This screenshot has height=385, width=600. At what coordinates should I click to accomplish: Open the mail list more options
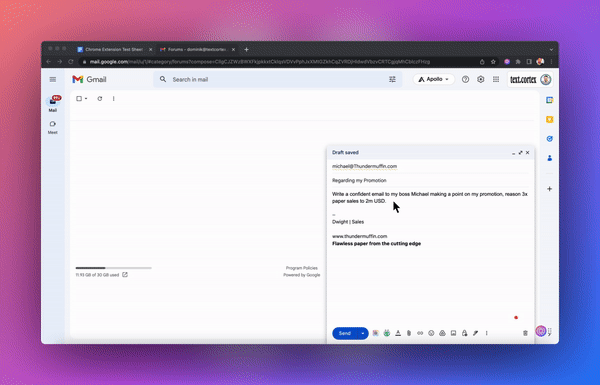[114, 99]
